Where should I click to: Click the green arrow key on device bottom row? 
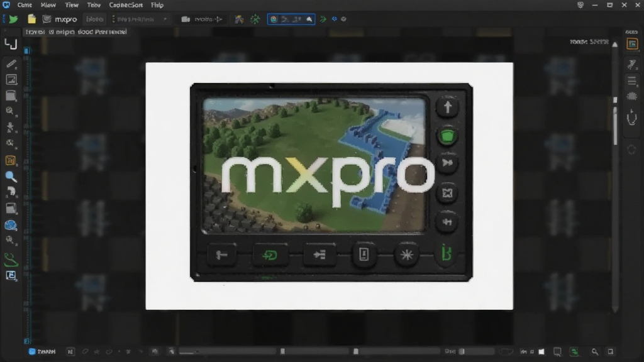tap(270, 255)
